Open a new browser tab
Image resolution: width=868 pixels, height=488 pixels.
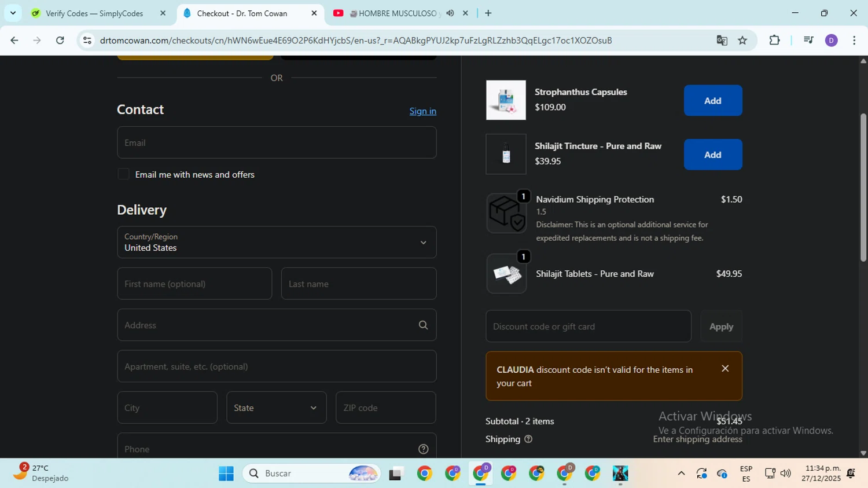pos(488,13)
